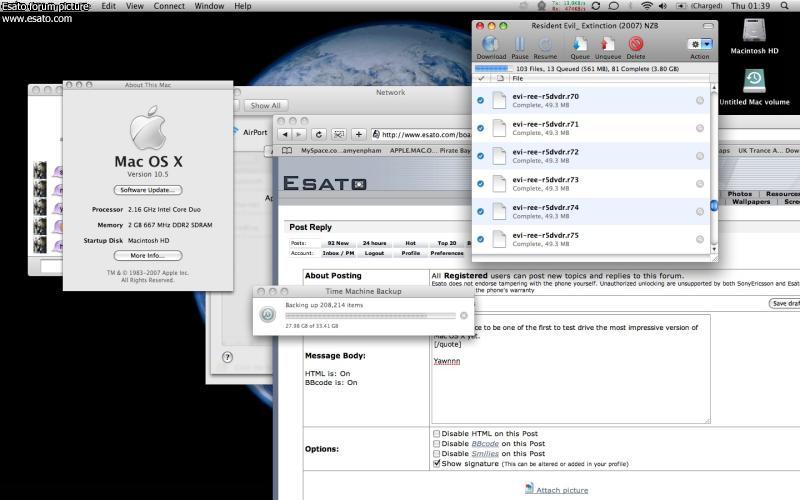Open Spotlight search magnifier
Image resolution: width=800 pixels, height=500 pixels.
coord(785,6)
